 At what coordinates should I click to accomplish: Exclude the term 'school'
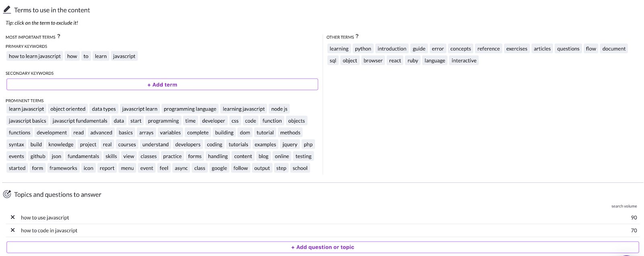[x=300, y=168]
